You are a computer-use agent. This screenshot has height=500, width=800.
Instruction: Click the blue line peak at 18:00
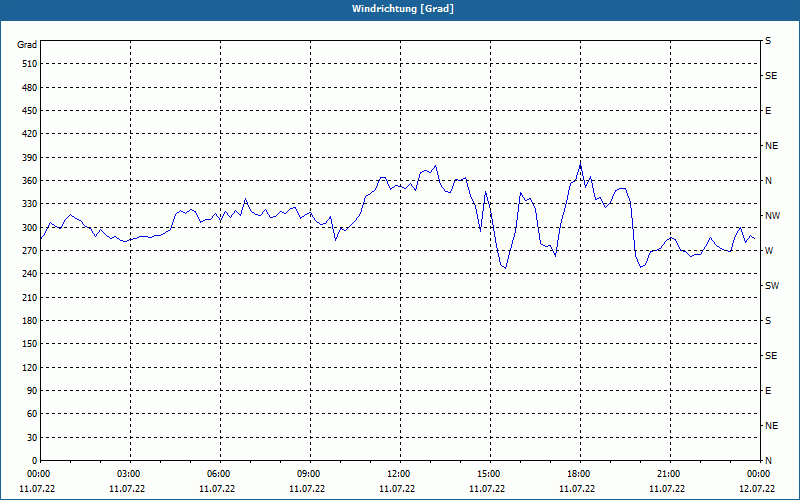(x=580, y=163)
